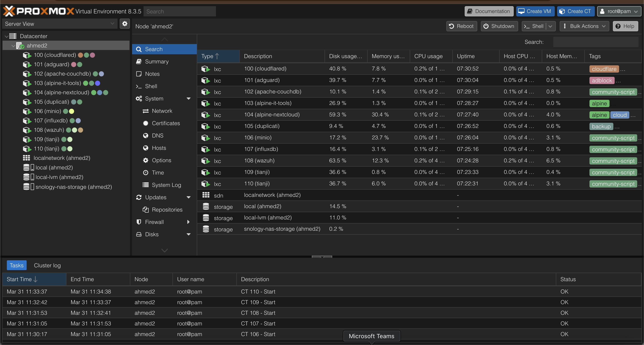Sort tasks by Start Time column header
Viewport: 644px width, 345px height.
click(34, 279)
